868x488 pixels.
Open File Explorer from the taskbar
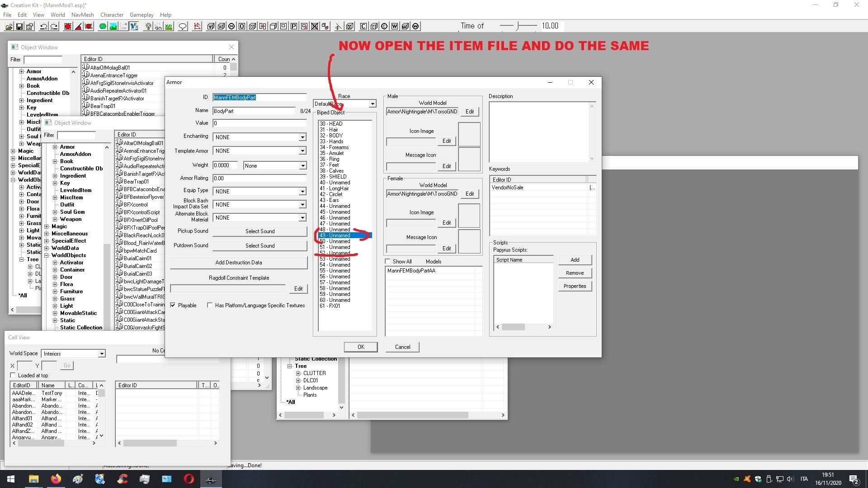pos(33,479)
